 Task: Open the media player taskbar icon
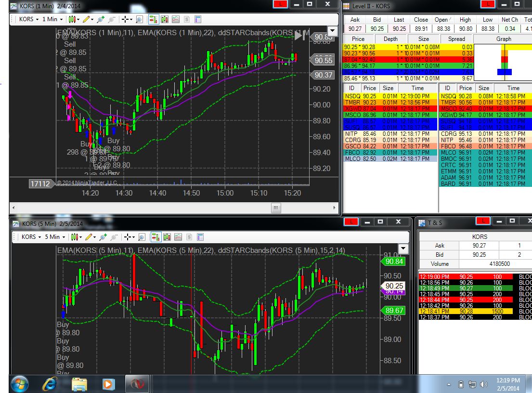(108, 384)
